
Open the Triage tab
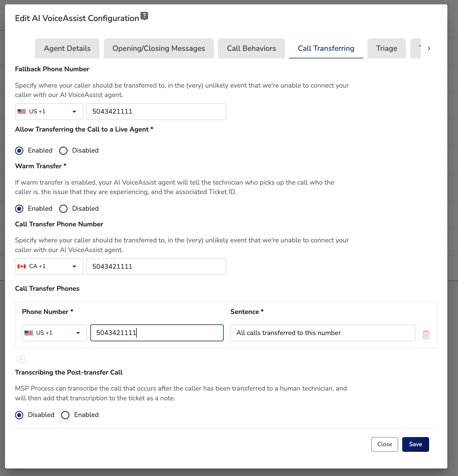tap(386, 48)
